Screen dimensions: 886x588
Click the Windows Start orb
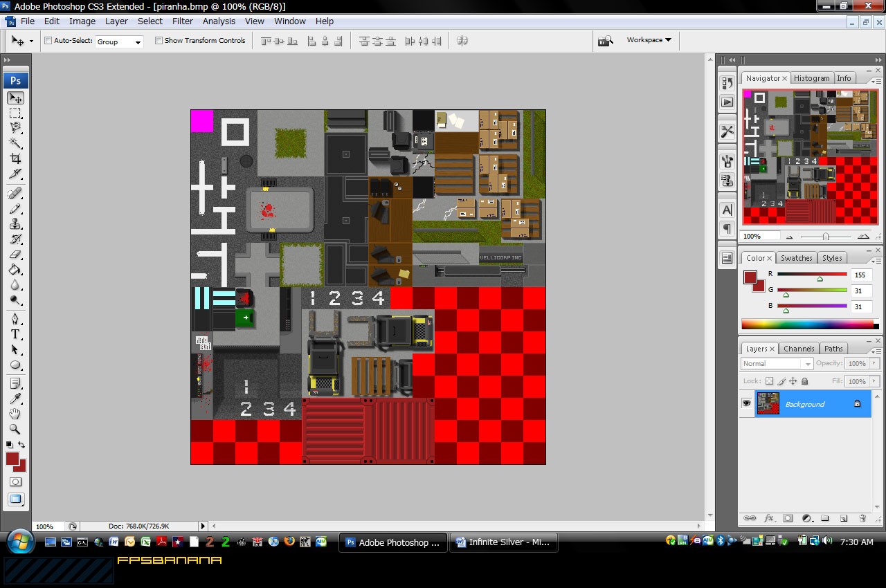click(19, 542)
